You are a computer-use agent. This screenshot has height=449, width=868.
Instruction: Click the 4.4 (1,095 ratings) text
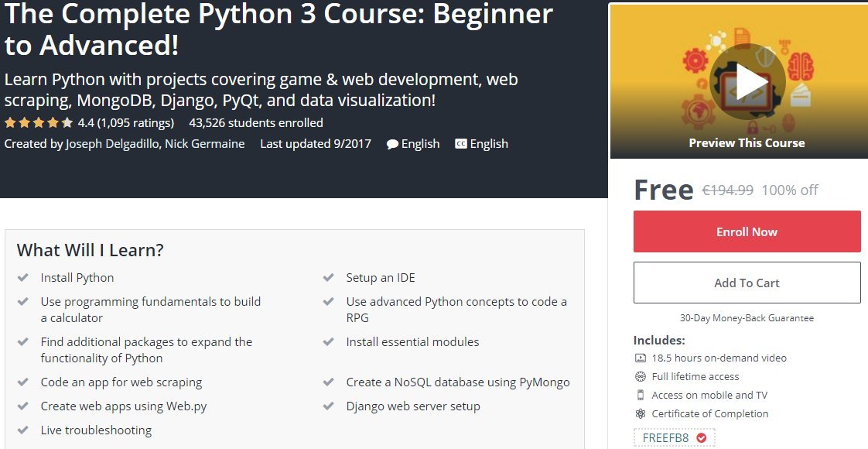(x=125, y=122)
